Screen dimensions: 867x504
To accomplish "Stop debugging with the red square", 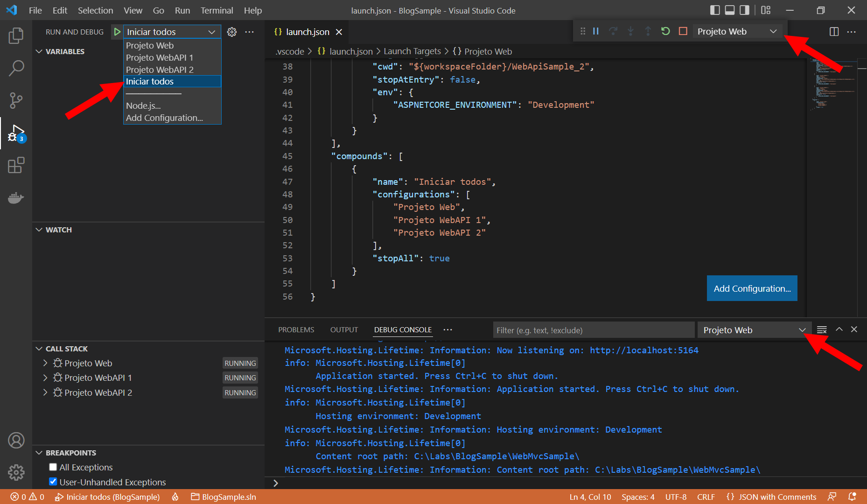I will tap(683, 31).
